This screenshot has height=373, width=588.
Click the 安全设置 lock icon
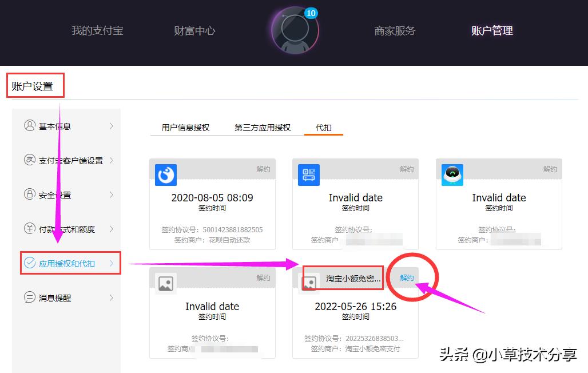tap(30, 195)
